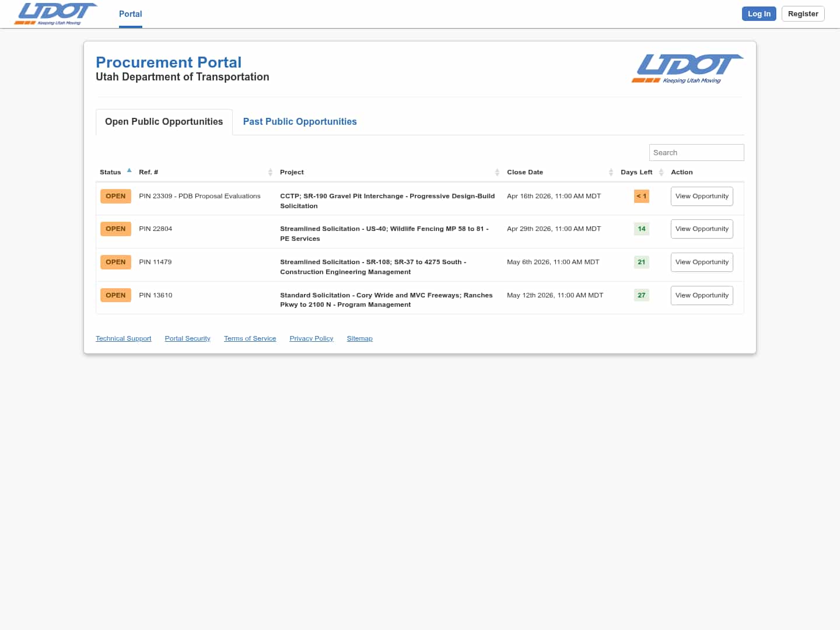The width and height of the screenshot is (840, 630).
Task: Sort table by Ref. # column arrows
Action: pyautogui.click(x=270, y=172)
